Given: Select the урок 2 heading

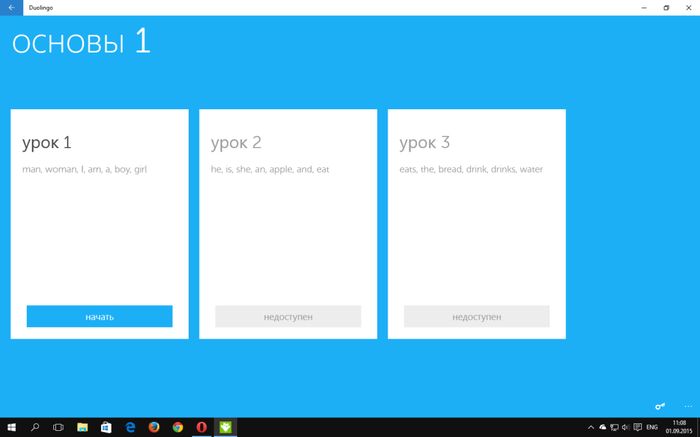Looking at the screenshot, I should click(x=236, y=143).
